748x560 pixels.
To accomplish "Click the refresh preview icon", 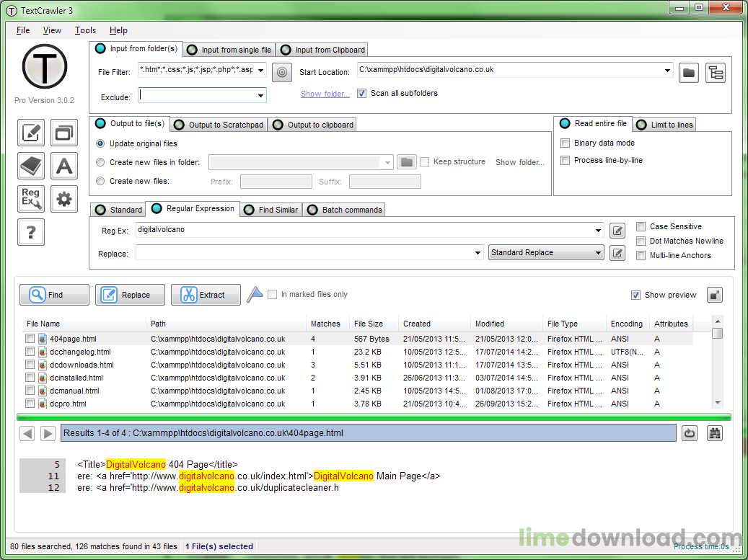I will pyautogui.click(x=690, y=433).
